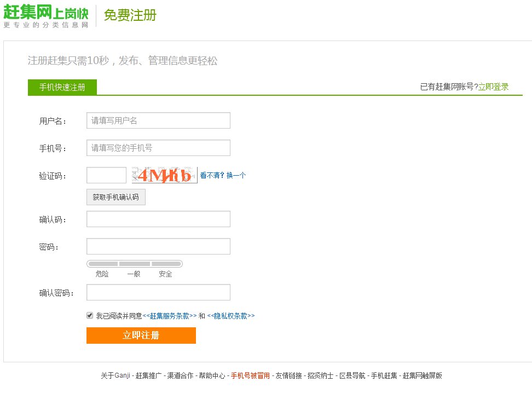532x393 pixels.
Task: Click the password strength indicator bar
Action: (134, 263)
